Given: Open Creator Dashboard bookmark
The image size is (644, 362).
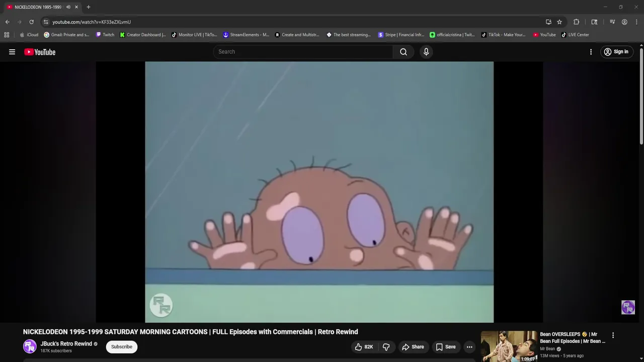Looking at the screenshot, I should pos(143,35).
